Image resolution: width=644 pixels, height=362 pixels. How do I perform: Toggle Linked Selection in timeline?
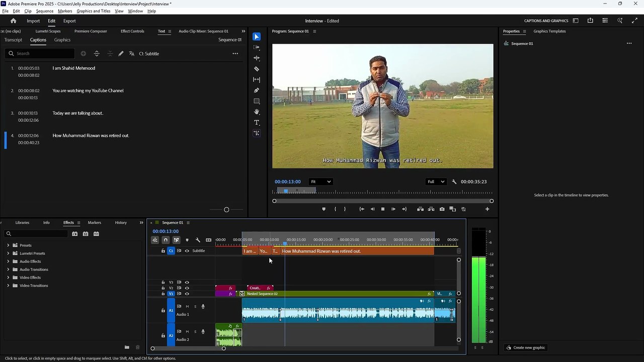(x=176, y=240)
